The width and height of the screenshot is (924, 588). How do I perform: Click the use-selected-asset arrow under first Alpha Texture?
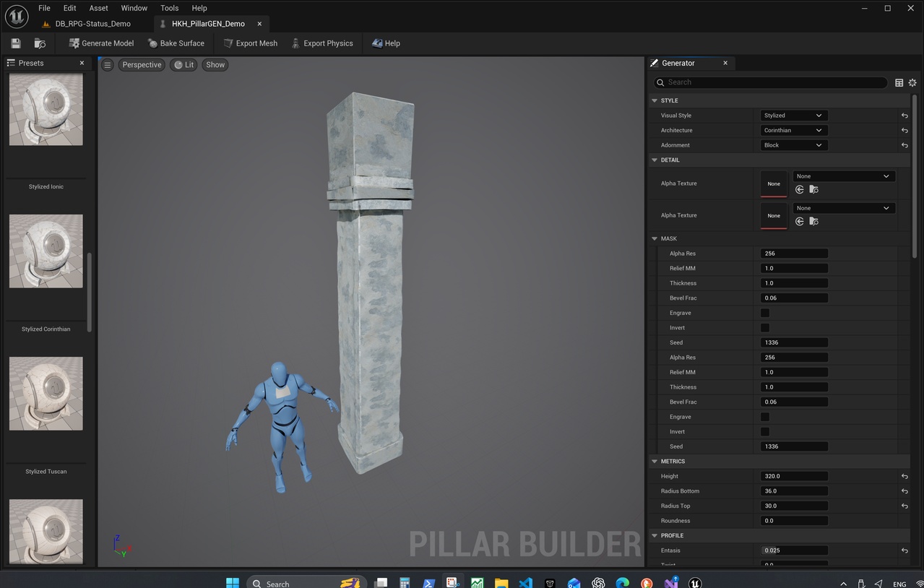(x=799, y=189)
